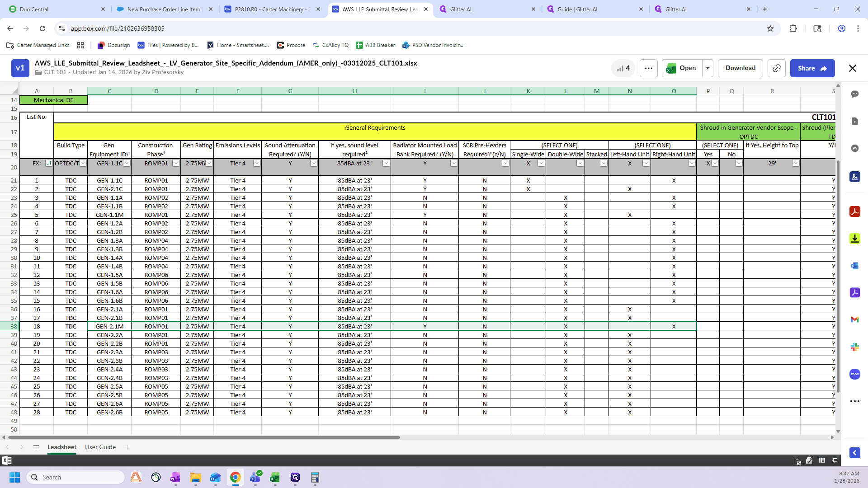868x488 pixels.
Task: Copy the shared link using the chain icon
Action: tap(776, 68)
